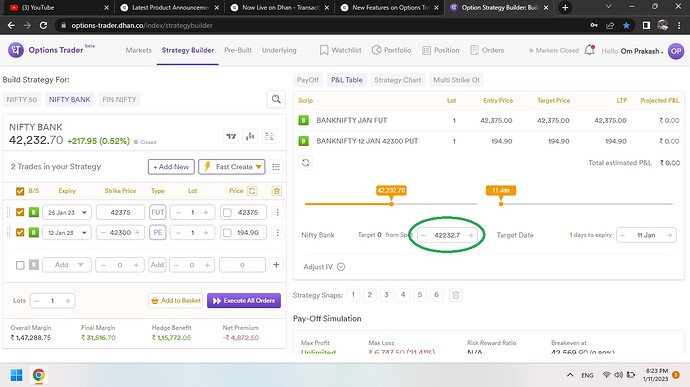
Task: Open Chrome from the taskbar
Action: pyautogui.click(x=39, y=375)
